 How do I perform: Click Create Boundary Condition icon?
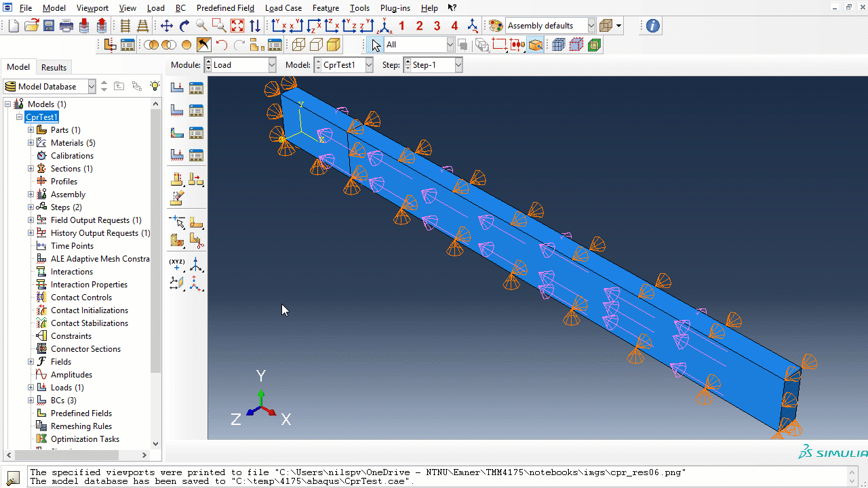[x=177, y=110]
